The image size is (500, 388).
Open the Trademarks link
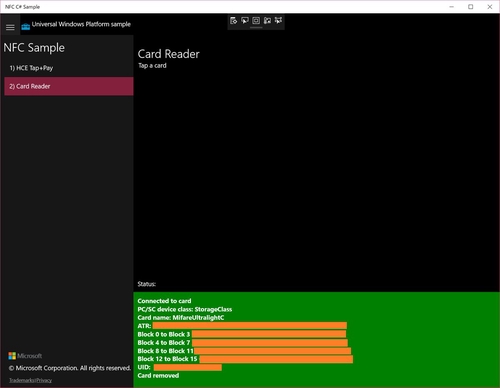pyautogui.click(x=22, y=380)
